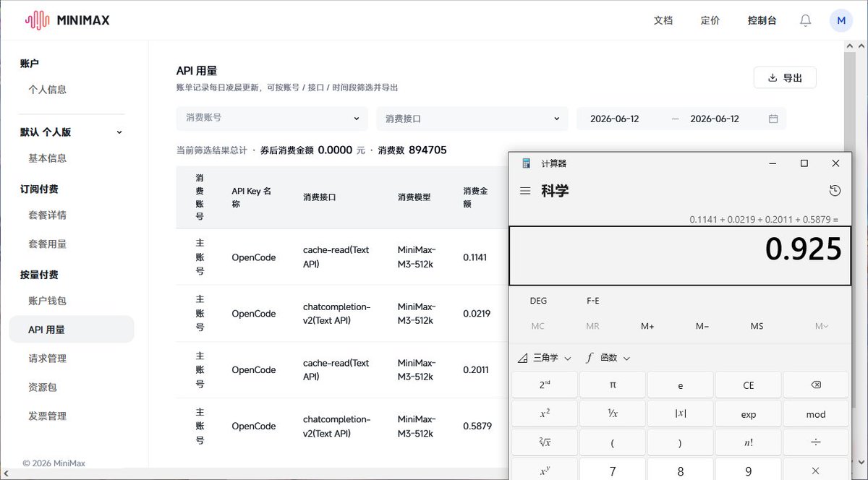
Task: Open 套餐详情 in the sidebar
Action: [x=48, y=215]
